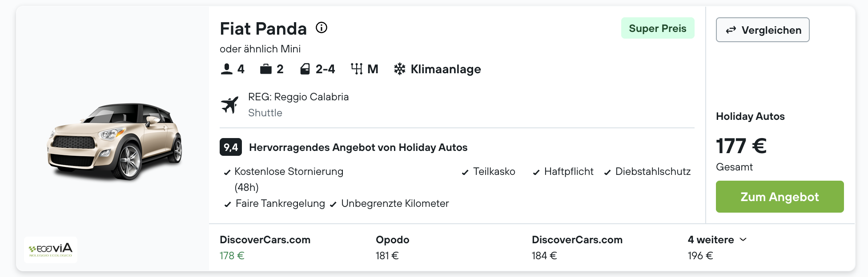
Task: Click the Ecovia supplier logo
Action: (51, 250)
